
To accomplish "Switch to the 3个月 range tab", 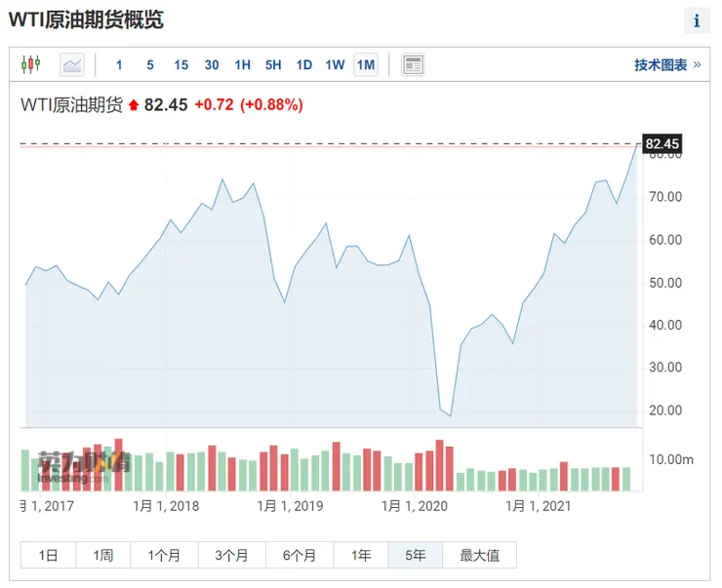I will (230, 556).
